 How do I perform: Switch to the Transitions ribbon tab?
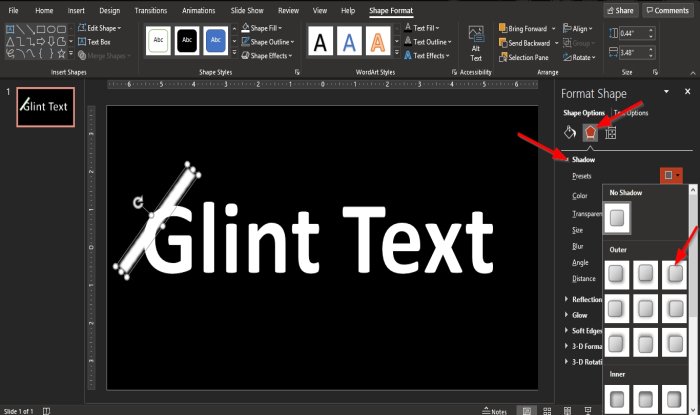(149, 9)
